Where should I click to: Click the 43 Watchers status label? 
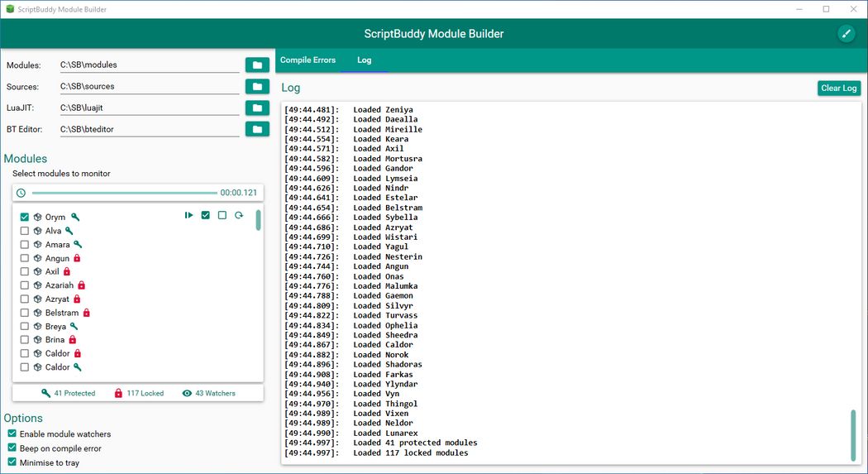208,394
